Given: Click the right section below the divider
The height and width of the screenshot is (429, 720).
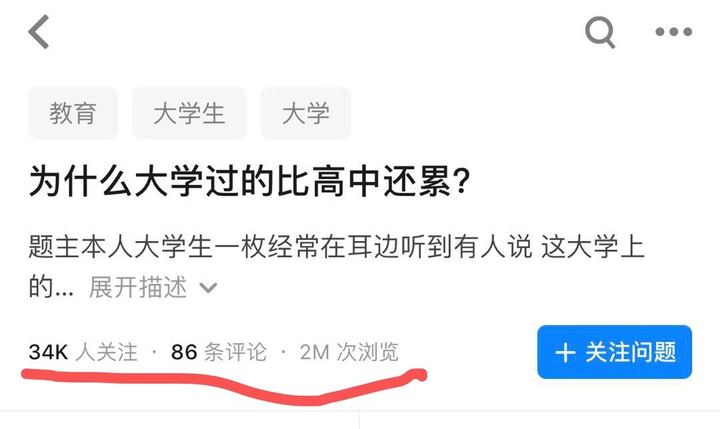Looking at the screenshot, I should [540, 420].
